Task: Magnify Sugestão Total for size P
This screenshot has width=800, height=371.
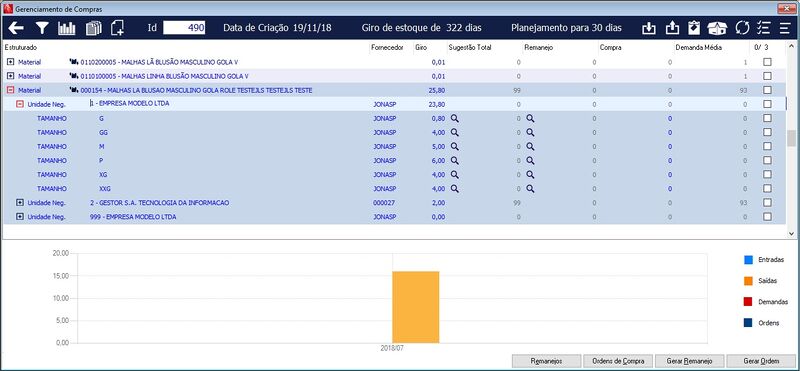Action: [x=455, y=160]
